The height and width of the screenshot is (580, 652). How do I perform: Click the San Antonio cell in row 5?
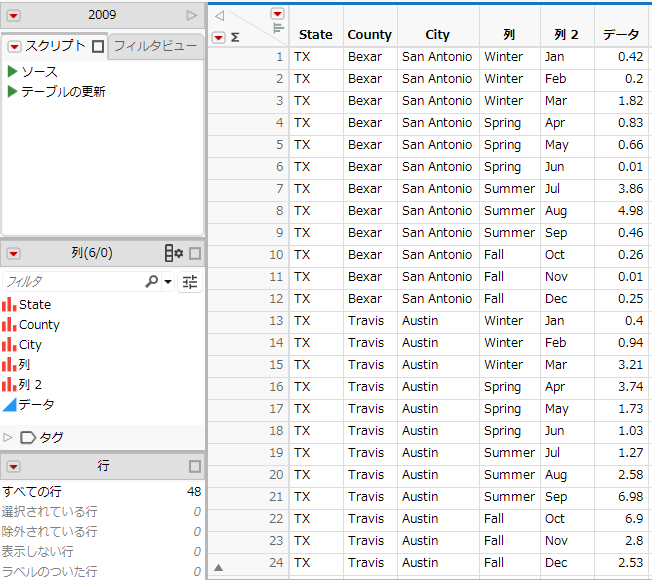438,145
